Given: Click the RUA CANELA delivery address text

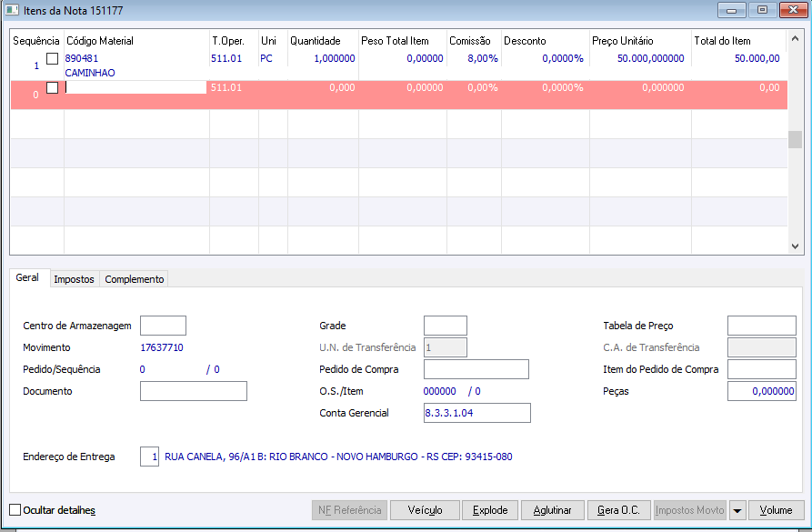Looking at the screenshot, I should (338, 457).
